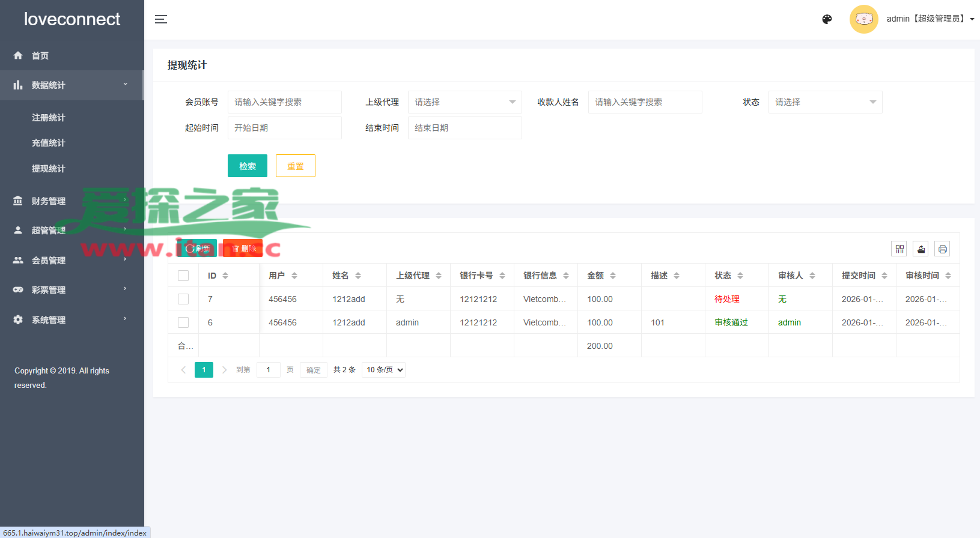Select the checkbox for row ID 7
Viewport: 980px width, 538px height.
183,299
